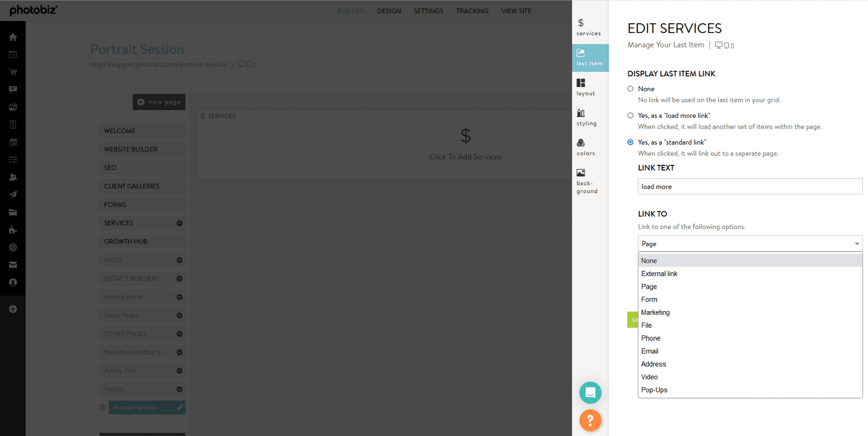This screenshot has width=868, height=436.
Task: Open the services panel in the editor sidebar
Action: click(x=589, y=27)
